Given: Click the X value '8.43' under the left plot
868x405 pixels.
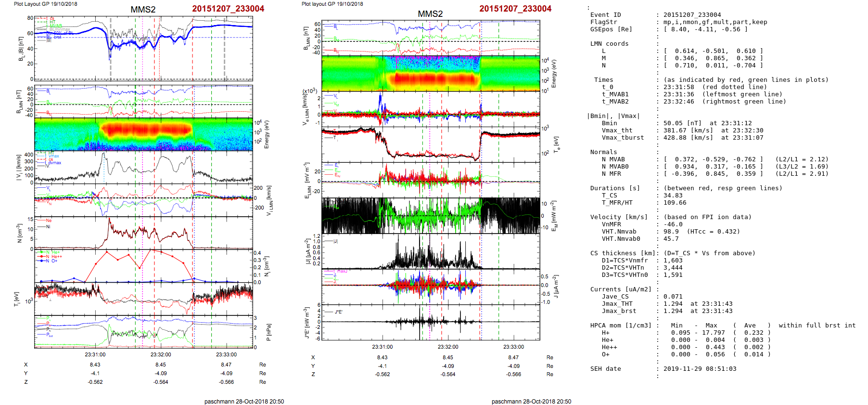Looking at the screenshot, I should (95, 365).
